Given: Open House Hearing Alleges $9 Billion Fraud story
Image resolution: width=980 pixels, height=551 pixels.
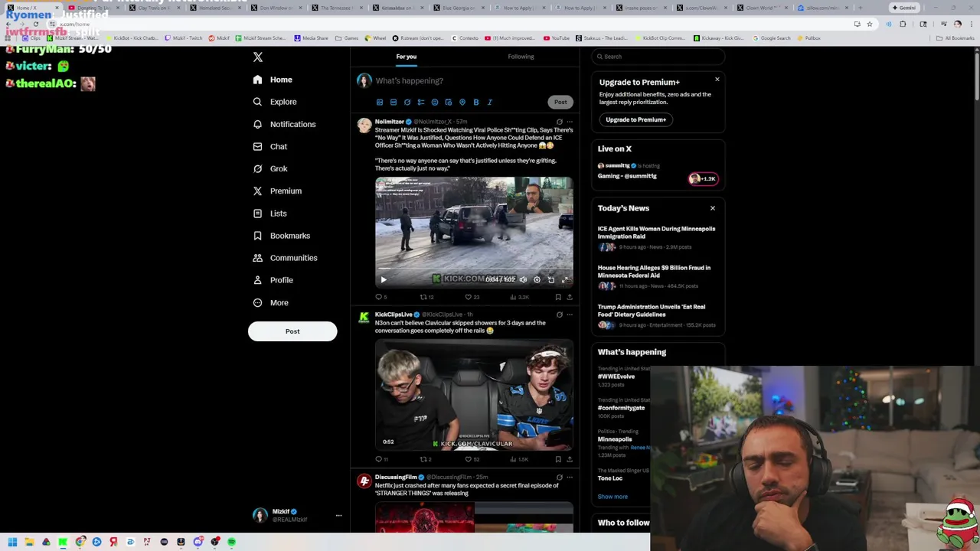Looking at the screenshot, I should 658,276.
